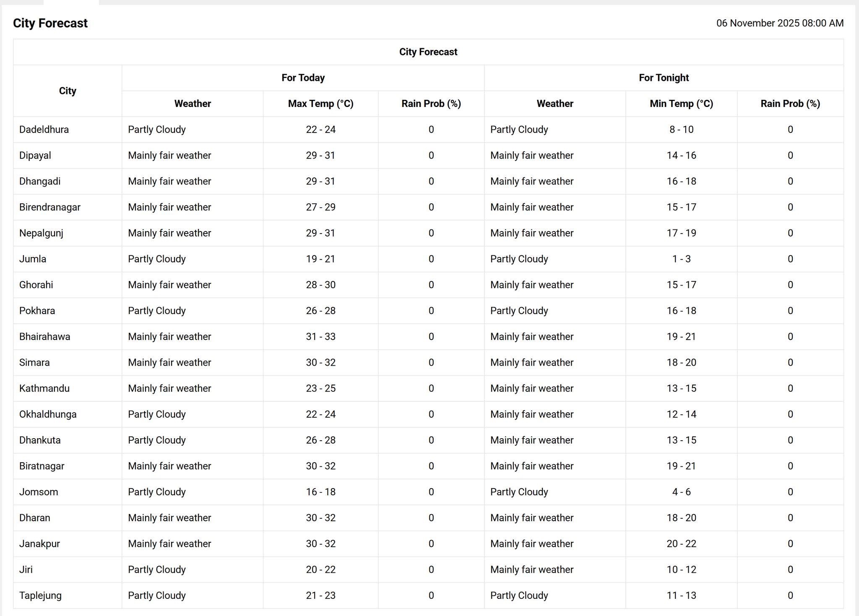Image resolution: width=859 pixels, height=616 pixels.
Task: Click the For Tonight column group header
Action: click(664, 78)
